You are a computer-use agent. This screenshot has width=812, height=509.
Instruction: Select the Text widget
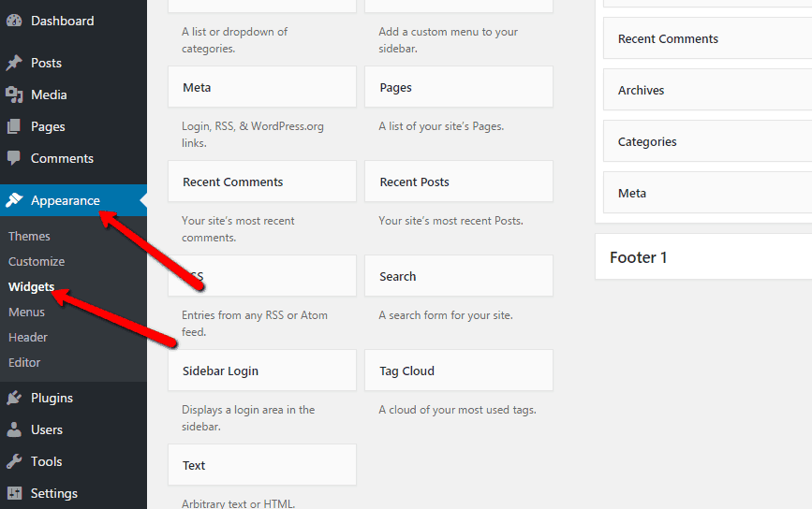(x=262, y=465)
